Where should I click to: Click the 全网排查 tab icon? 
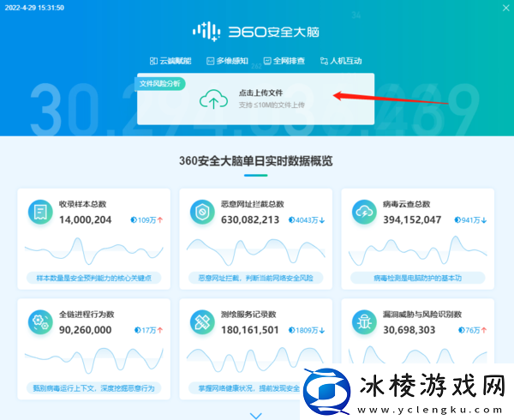click(x=267, y=61)
